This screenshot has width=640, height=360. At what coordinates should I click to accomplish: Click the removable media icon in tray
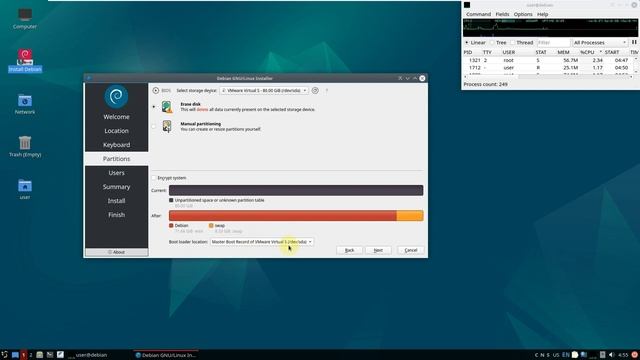pos(602,355)
